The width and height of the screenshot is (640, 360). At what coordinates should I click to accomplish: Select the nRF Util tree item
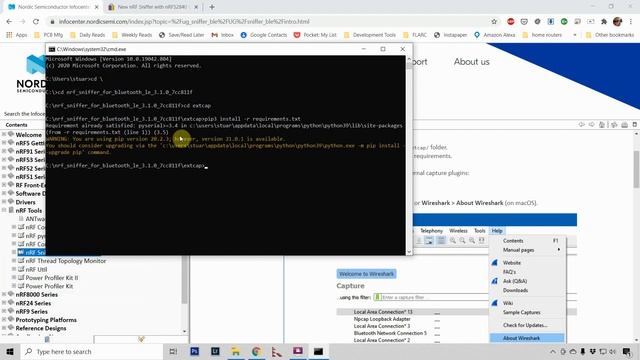coord(36,269)
